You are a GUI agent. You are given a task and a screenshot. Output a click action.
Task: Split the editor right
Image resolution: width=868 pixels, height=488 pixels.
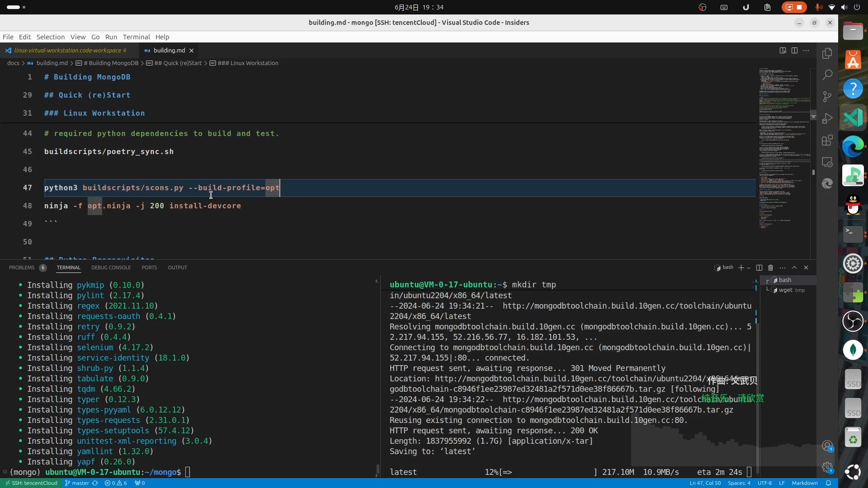794,50
